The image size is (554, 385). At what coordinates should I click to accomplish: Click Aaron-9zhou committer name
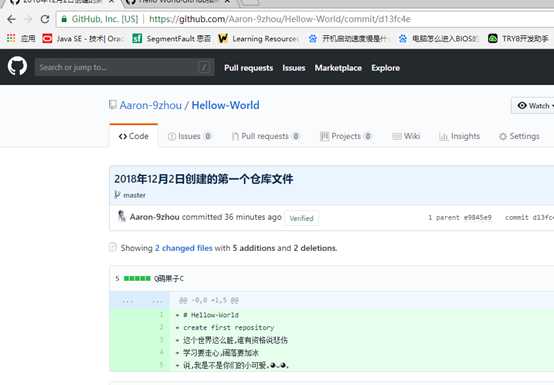pyautogui.click(x=154, y=217)
